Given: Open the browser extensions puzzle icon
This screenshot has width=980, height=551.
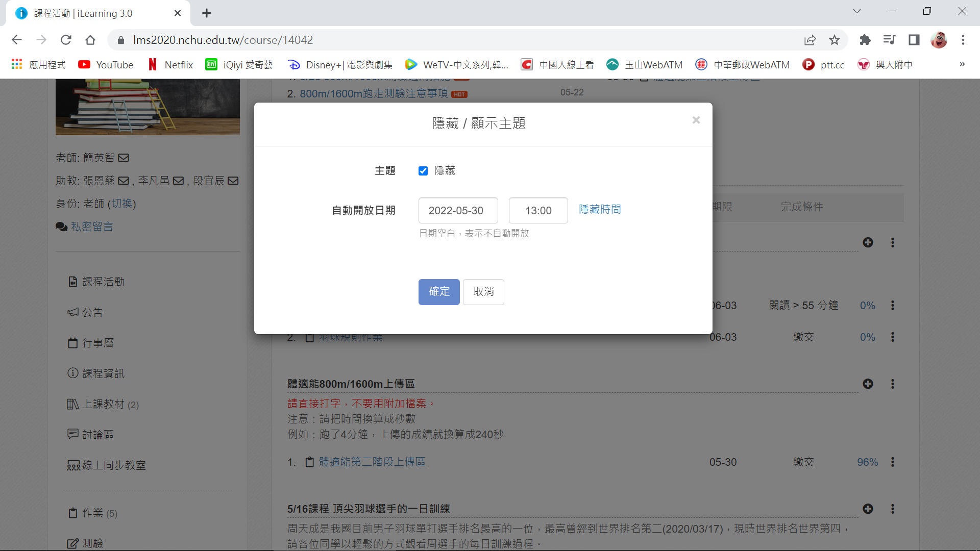Looking at the screenshot, I should point(865,40).
